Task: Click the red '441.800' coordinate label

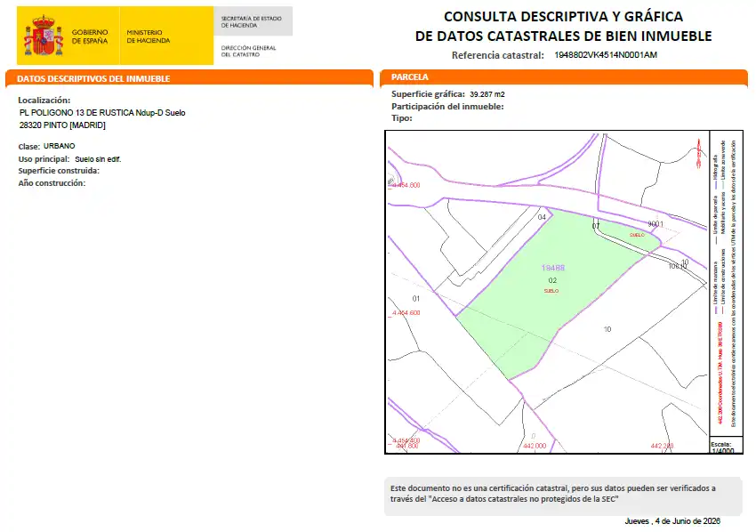Action: [x=407, y=446]
